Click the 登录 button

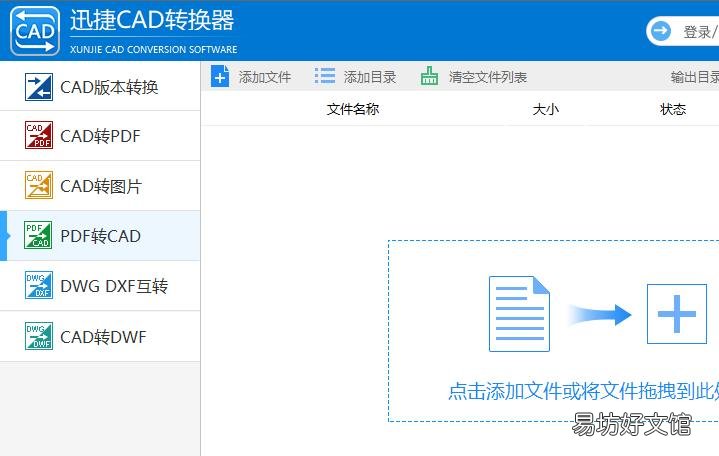[683, 31]
